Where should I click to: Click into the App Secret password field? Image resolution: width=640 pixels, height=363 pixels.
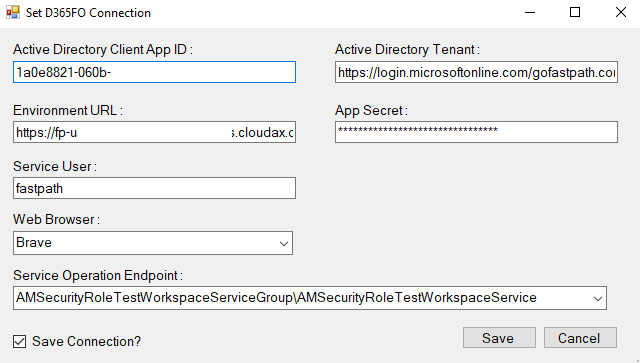point(476,132)
